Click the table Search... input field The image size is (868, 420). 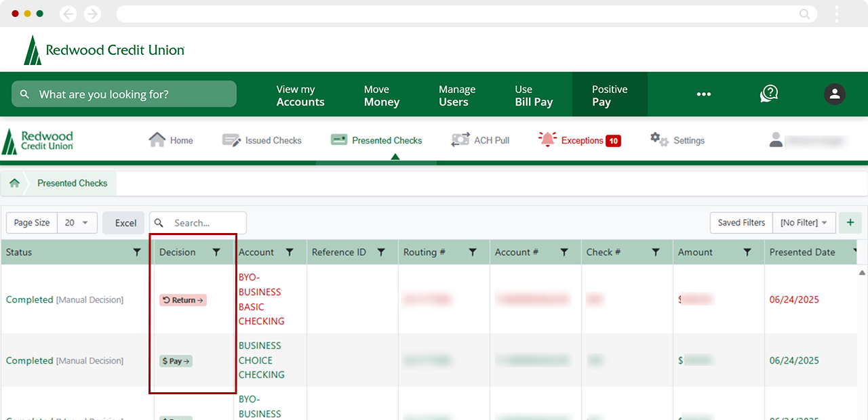198,222
